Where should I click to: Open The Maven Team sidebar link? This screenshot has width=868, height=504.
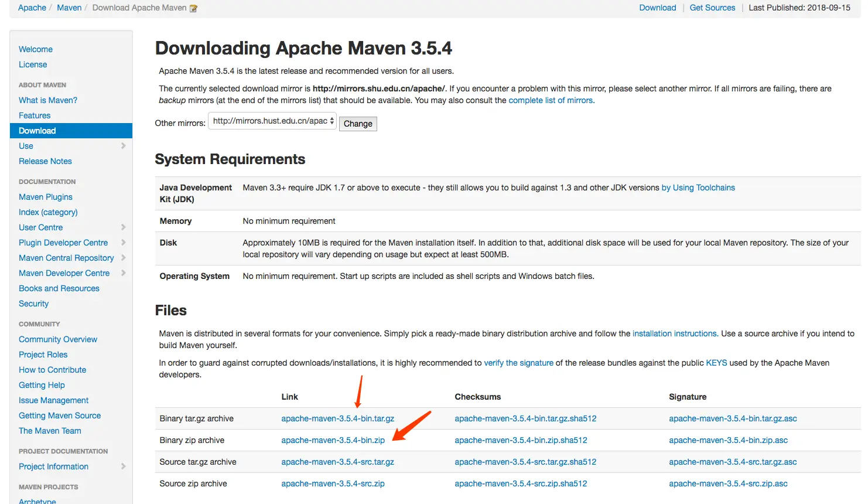pos(50,431)
